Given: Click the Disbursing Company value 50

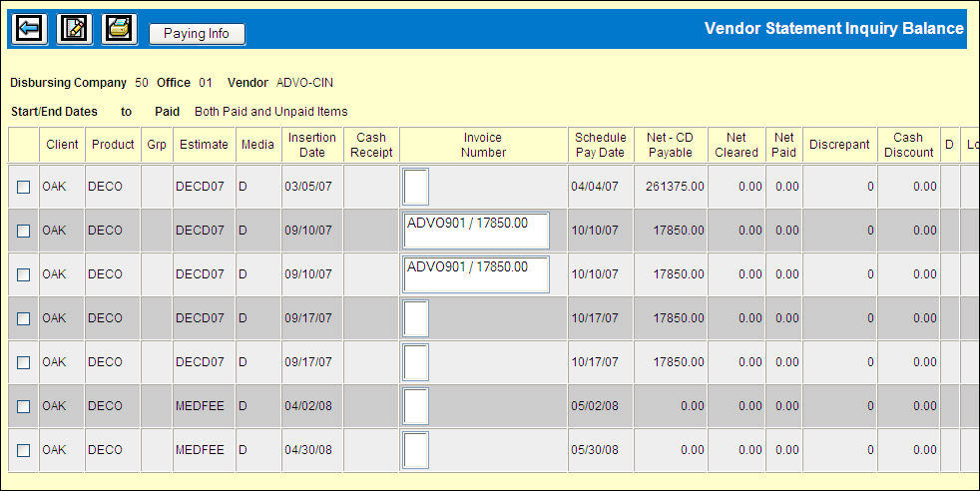Looking at the screenshot, I should click(x=142, y=83).
